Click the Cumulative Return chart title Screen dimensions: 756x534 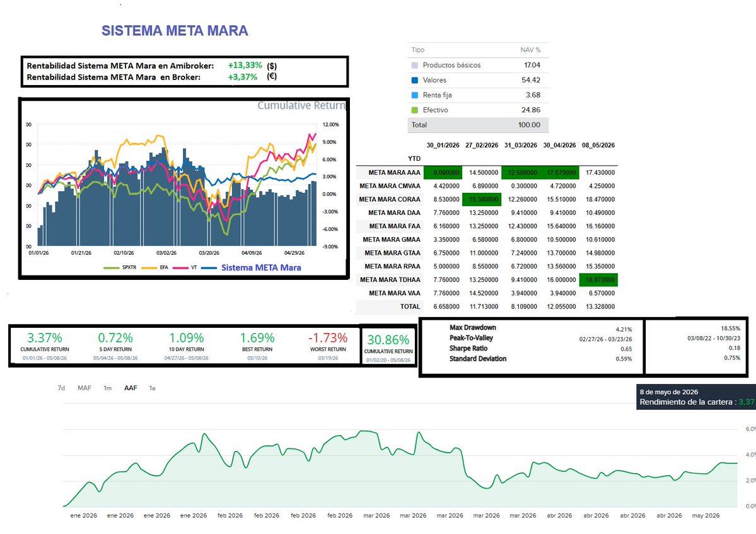(301, 105)
